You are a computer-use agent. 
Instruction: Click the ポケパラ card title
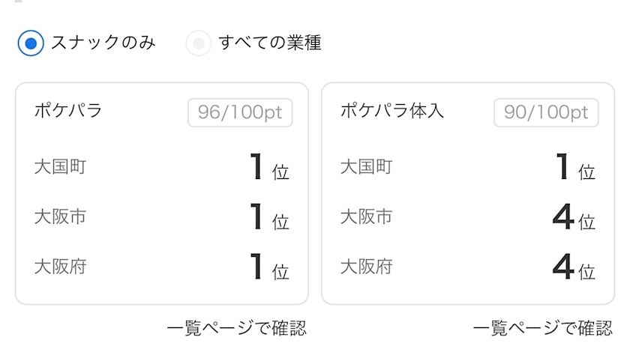click(x=68, y=110)
